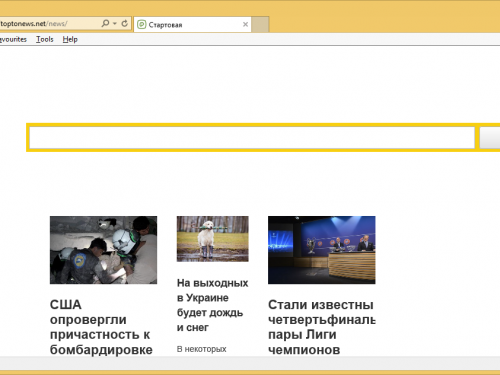The height and width of the screenshot is (375, 500).
Task: Open headline Стали известны четвертьфинальные пары Лиги чемпионов
Action: coord(322,327)
